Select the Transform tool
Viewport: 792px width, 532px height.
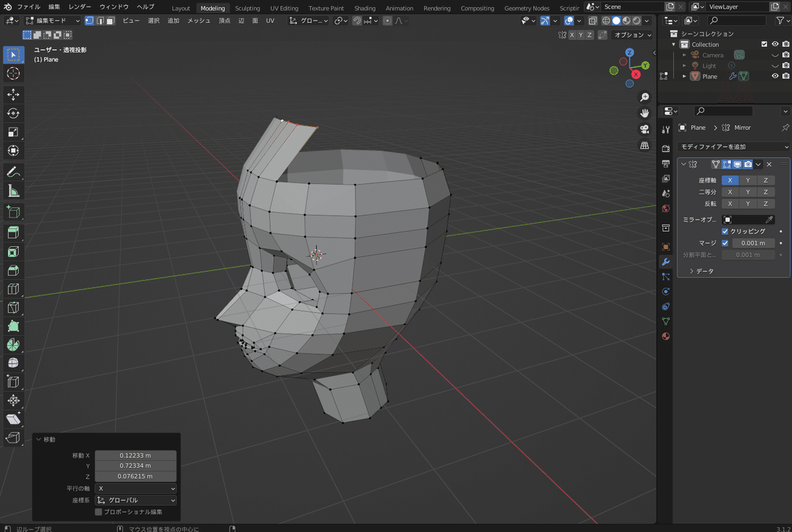click(x=13, y=151)
